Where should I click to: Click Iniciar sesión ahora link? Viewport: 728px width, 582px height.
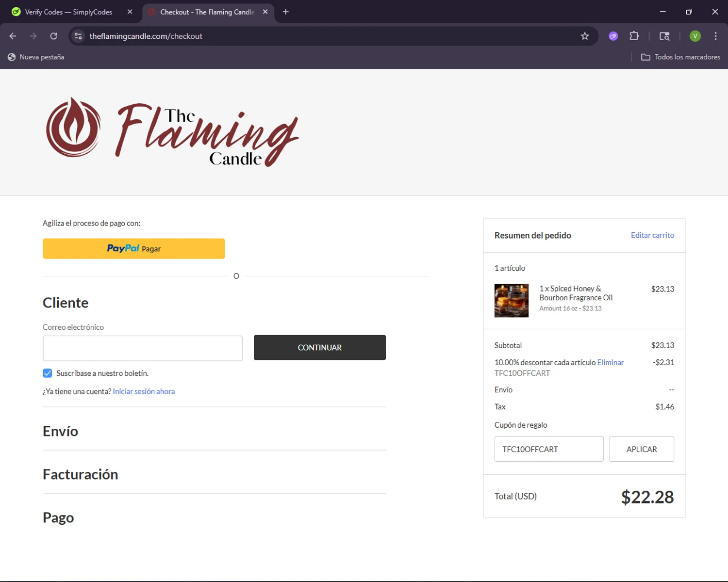tap(144, 391)
